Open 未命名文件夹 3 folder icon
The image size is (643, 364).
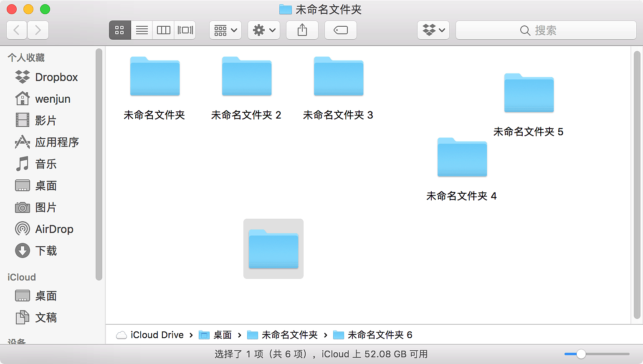pos(338,77)
